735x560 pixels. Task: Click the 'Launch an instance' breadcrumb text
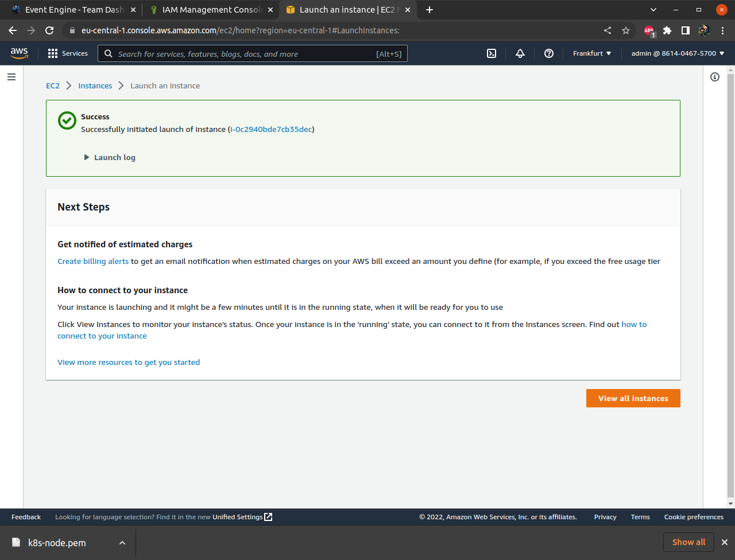click(x=165, y=85)
